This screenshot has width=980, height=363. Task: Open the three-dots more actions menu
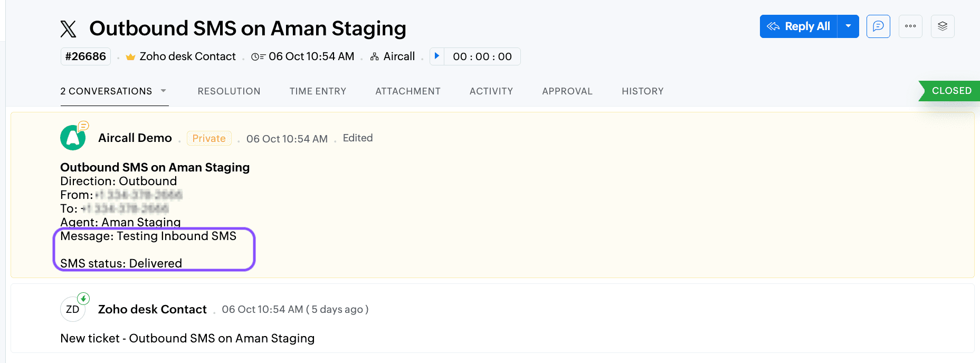click(910, 26)
